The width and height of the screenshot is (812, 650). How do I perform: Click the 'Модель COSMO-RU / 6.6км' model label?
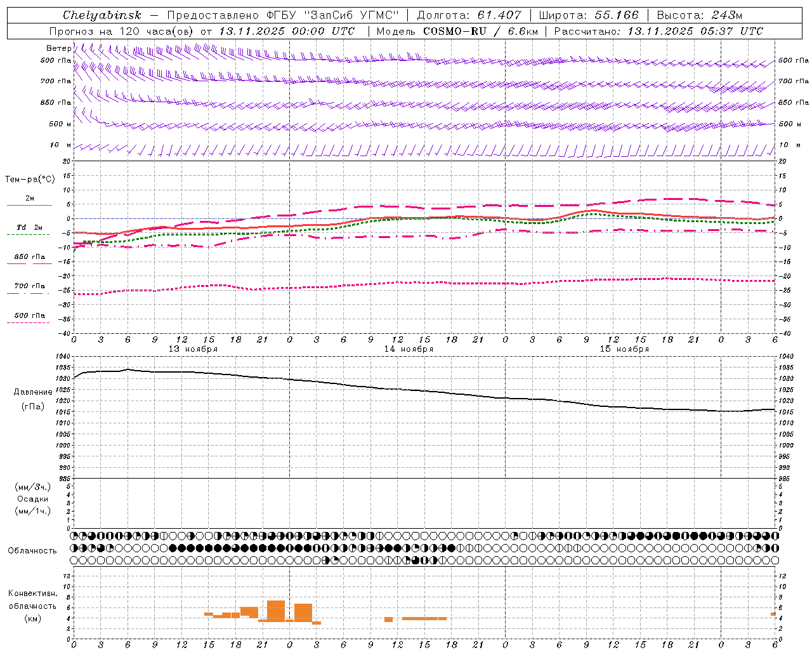tap(457, 31)
